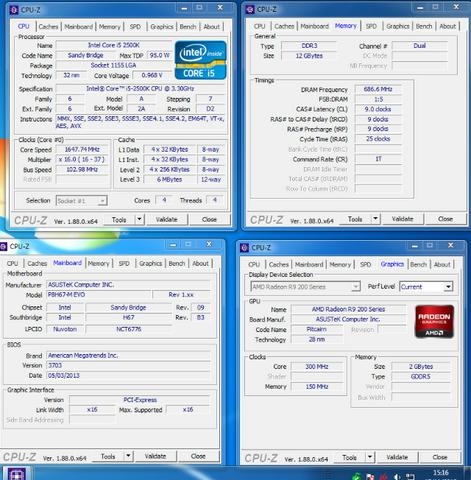Click the Tools button in the Mainboard window
The width and height of the screenshot is (471, 480).
[x=108, y=456]
